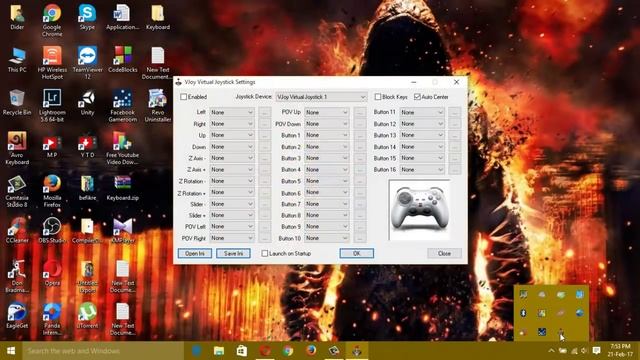
Task: Open the Button 11 dropdown
Action: [x=422, y=112]
